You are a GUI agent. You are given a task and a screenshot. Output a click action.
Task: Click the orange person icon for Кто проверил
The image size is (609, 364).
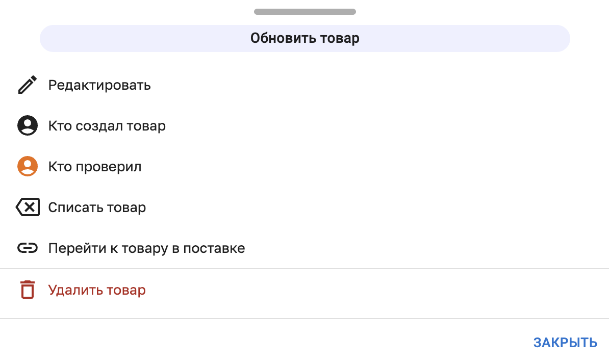coord(28,166)
